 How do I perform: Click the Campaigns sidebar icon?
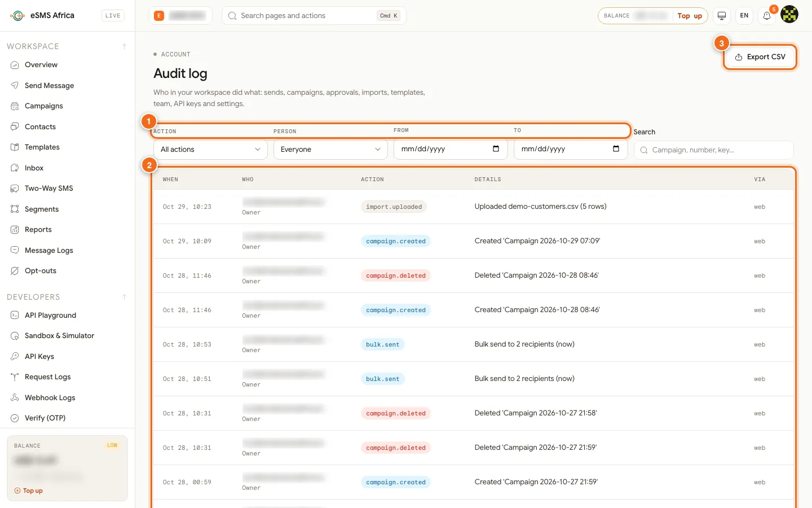15,106
